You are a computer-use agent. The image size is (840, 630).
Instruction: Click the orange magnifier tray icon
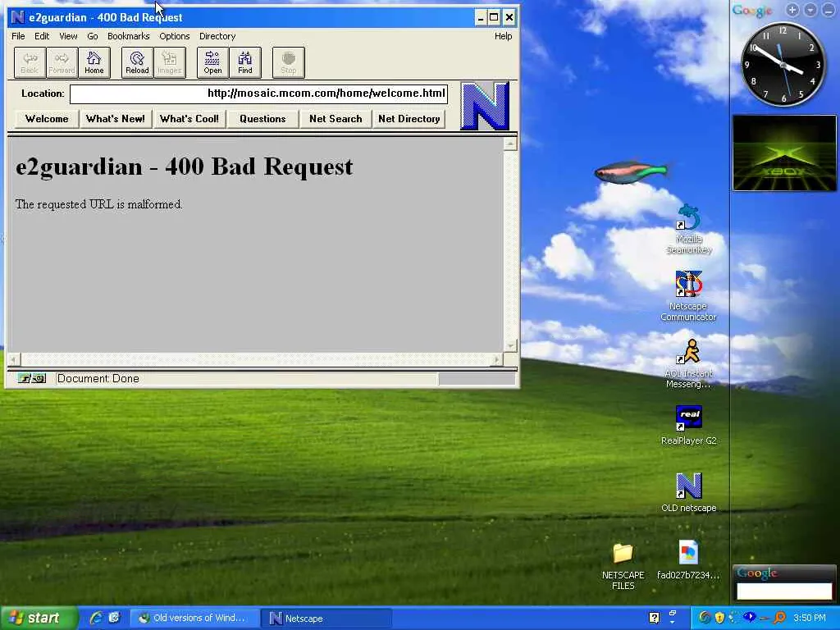779,618
